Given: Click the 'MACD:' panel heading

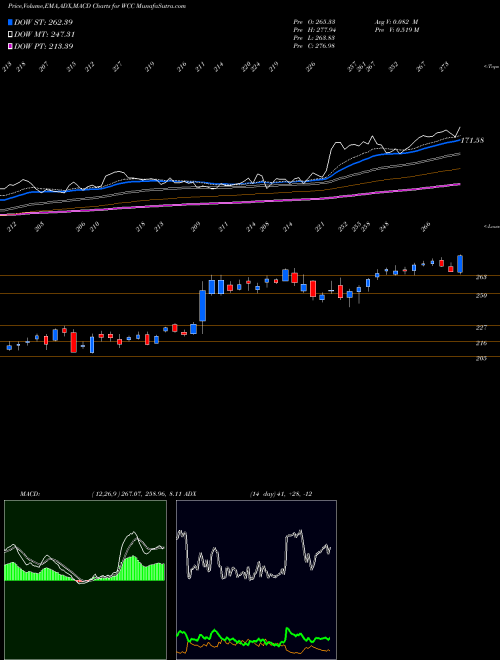Looking at the screenshot, I should (x=29, y=494).
